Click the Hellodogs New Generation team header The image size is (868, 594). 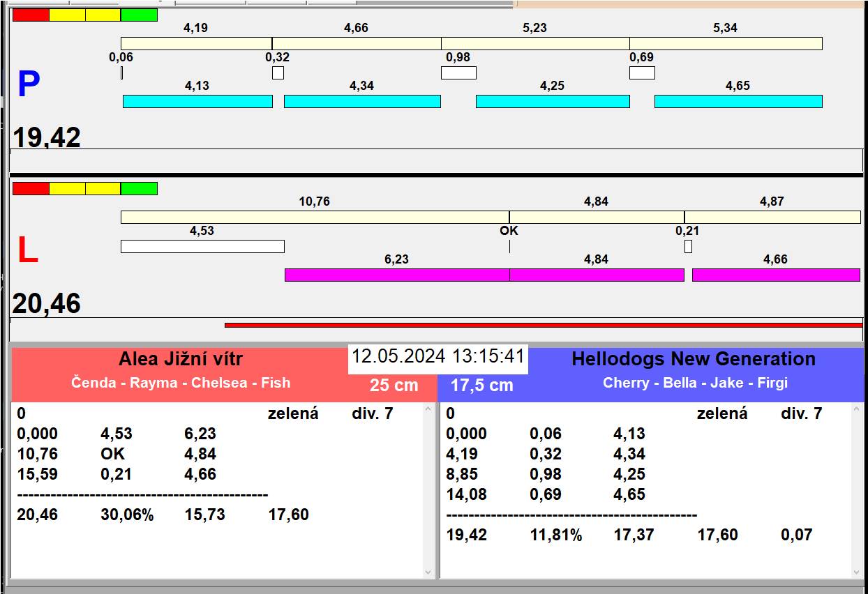tap(693, 360)
